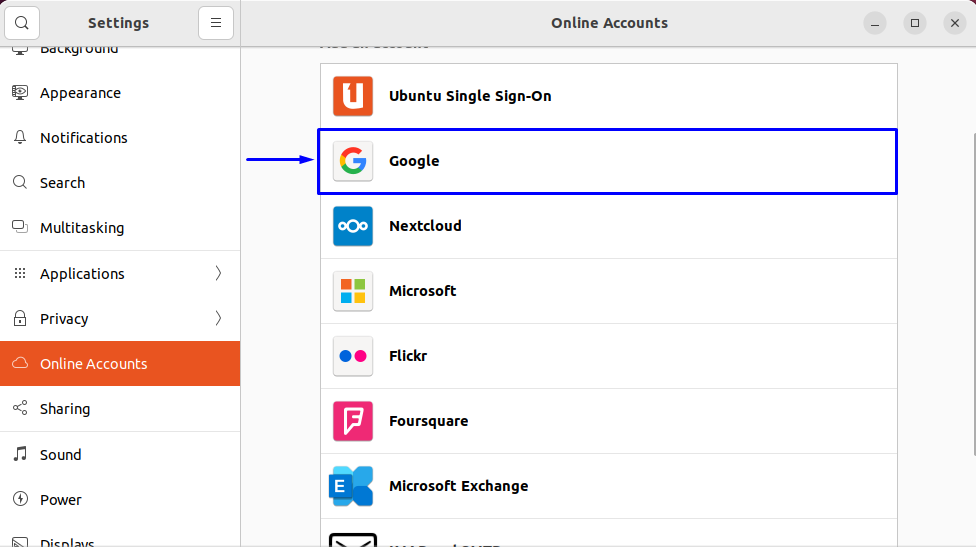The image size is (976, 547).
Task: Add an Ubuntu Single Sign-On account
Action: (609, 96)
